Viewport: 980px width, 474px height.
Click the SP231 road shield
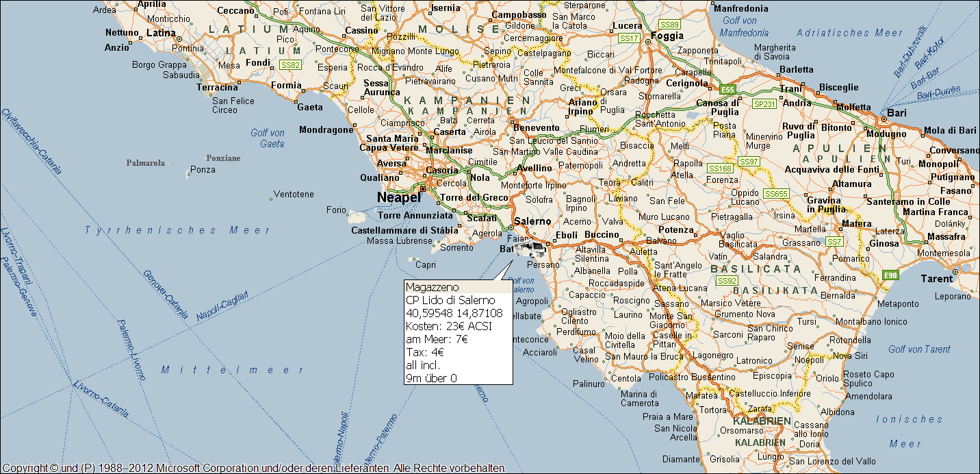point(764,104)
